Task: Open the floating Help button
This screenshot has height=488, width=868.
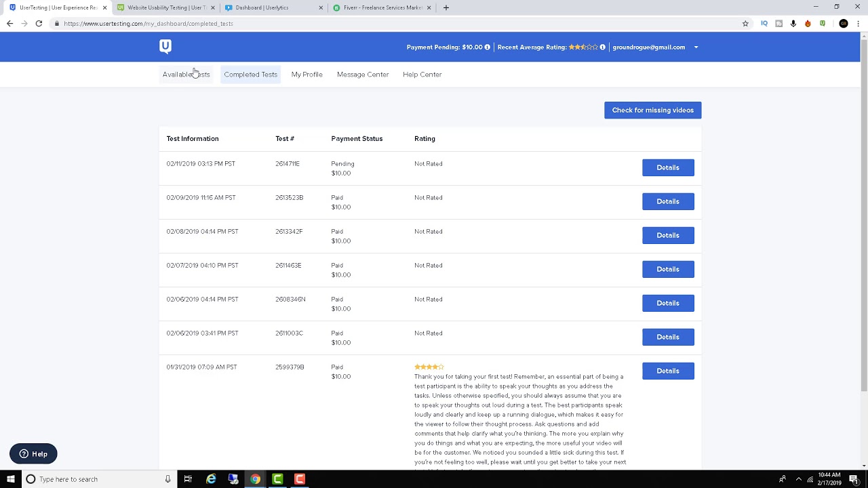Action: (x=33, y=454)
